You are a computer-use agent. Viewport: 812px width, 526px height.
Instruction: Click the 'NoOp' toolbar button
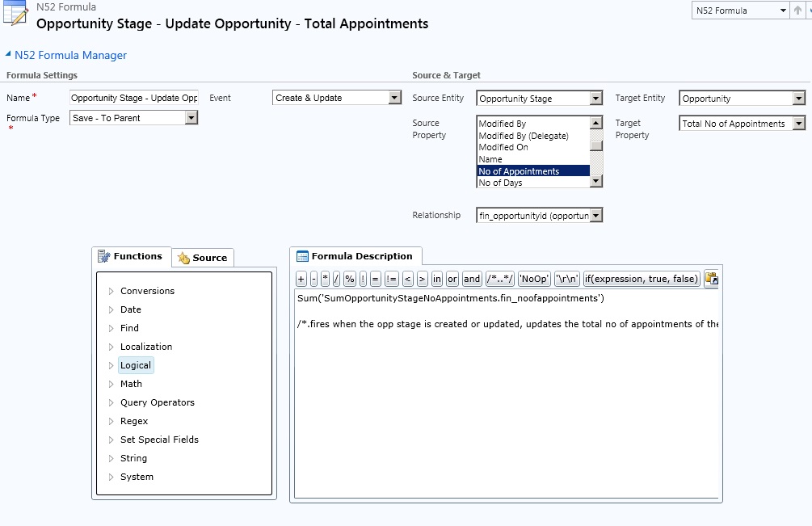click(534, 279)
